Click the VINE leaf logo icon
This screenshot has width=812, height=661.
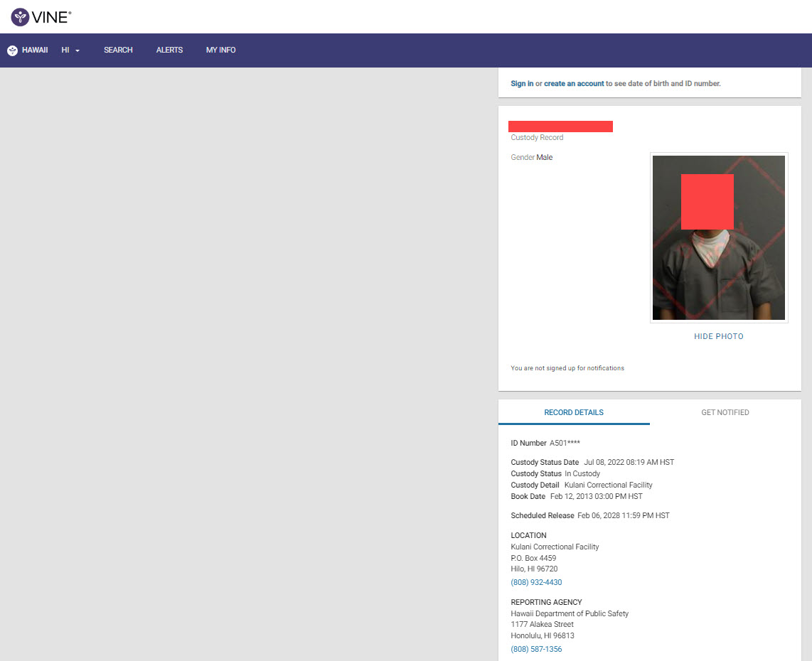tap(20, 17)
